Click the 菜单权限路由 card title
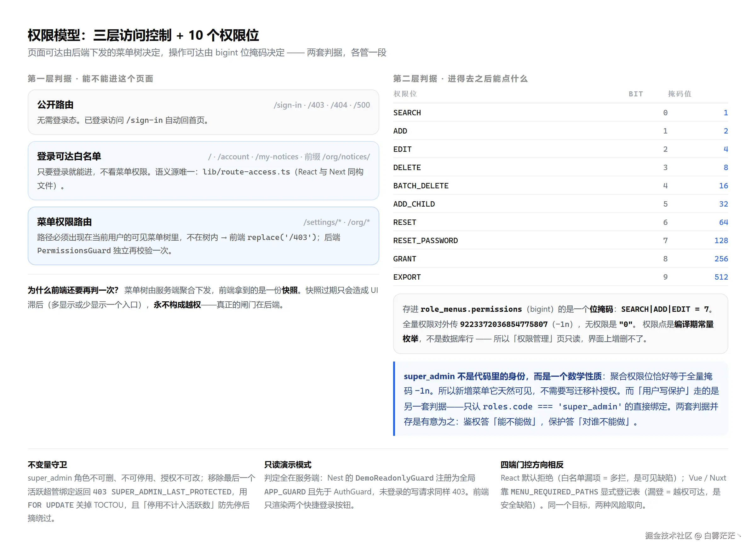The width and height of the screenshot is (756, 553). (64, 222)
